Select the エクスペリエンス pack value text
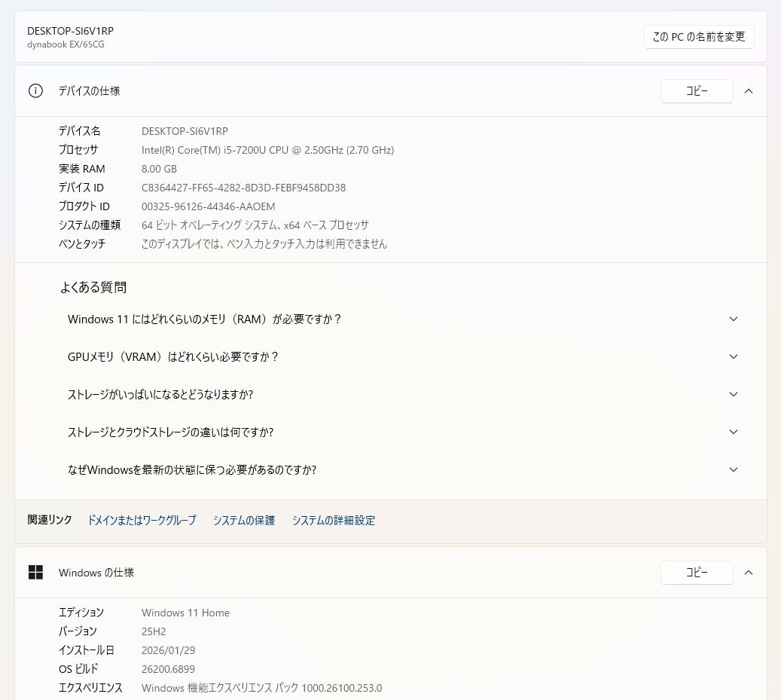Screen dimensions: 781x700 click(261, 688)
